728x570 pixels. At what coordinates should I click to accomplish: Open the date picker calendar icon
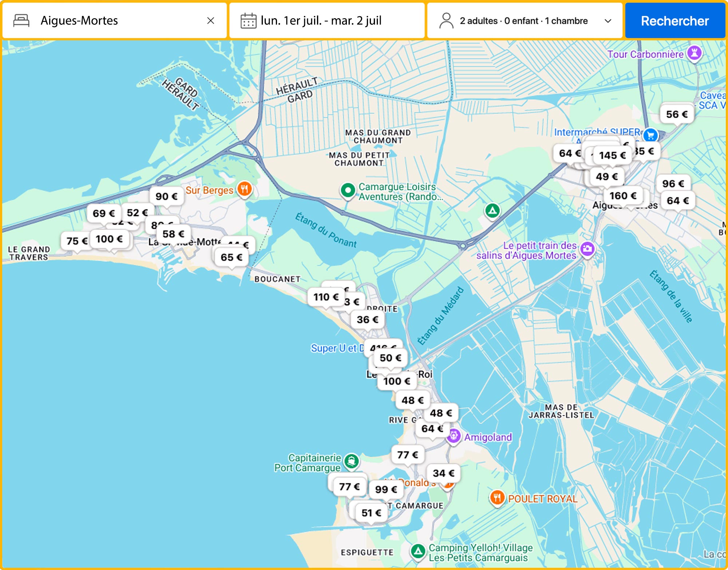click(248, 21)
